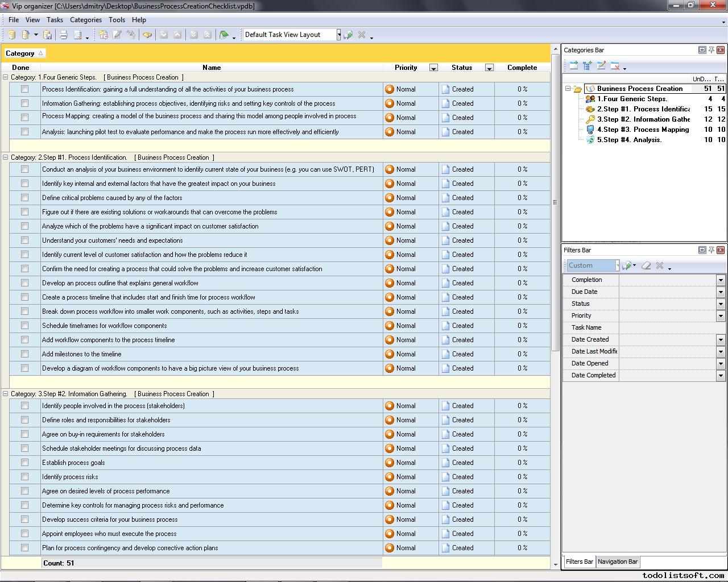Click the Add subcategory icon in Categories Bar
Image resolution: width=728 pixels, height=582 pixels.
[588, 66]
